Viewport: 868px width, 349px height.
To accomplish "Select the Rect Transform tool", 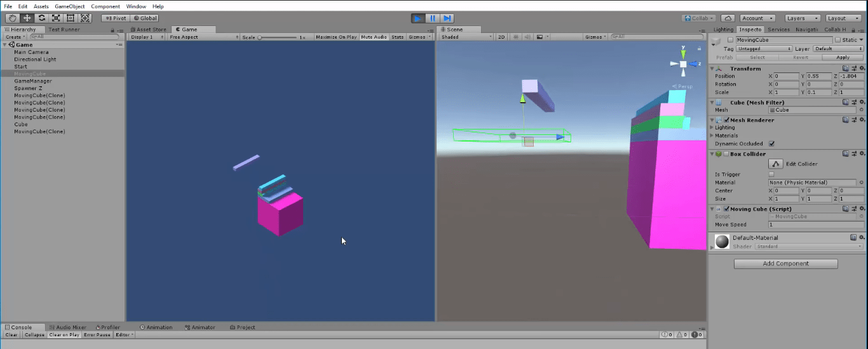I will pos(71,18).
